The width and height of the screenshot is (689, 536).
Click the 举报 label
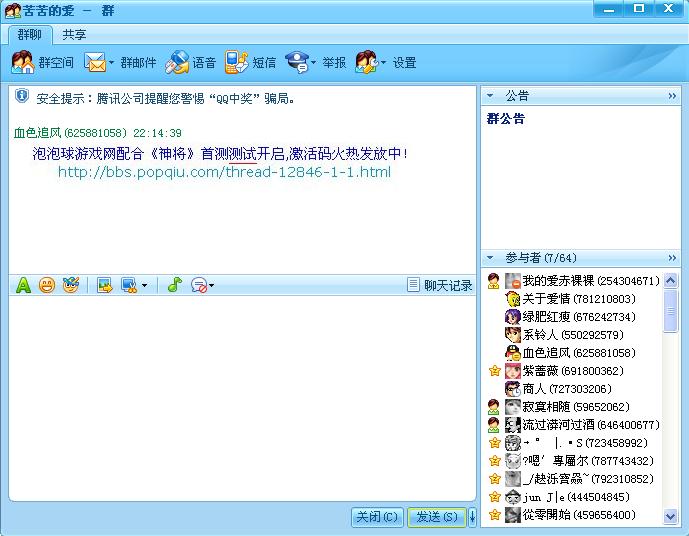click(334, 63)
